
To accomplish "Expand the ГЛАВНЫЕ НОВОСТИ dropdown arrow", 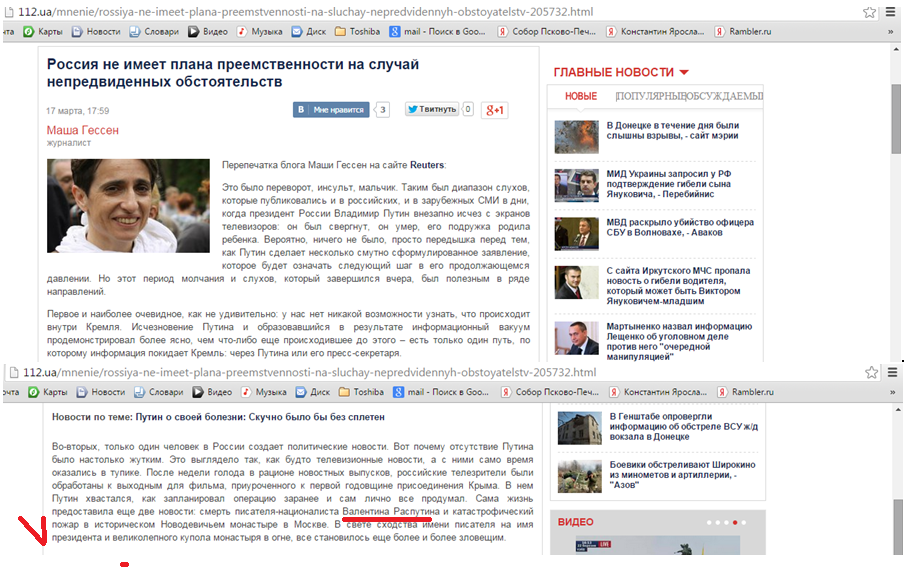I will [684, 72].
